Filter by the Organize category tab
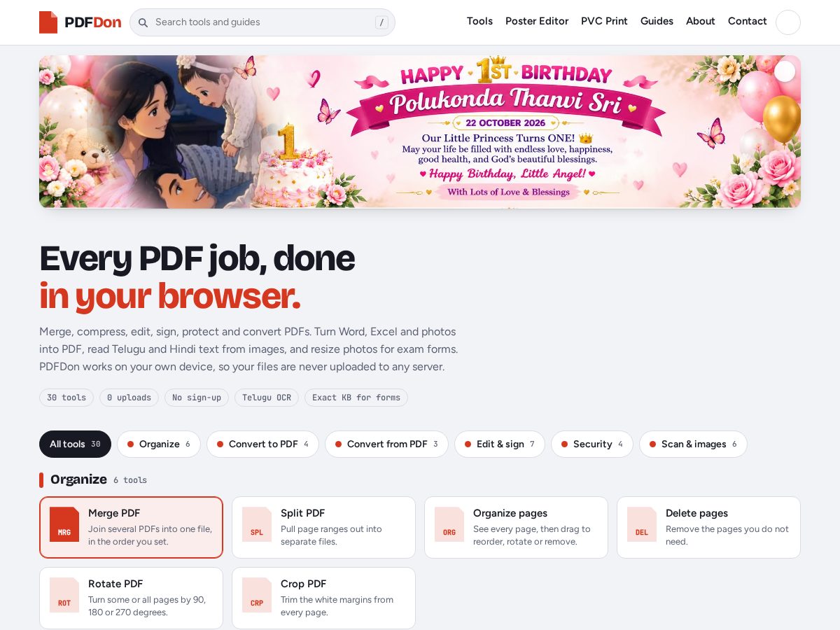840x630 pixels. tap(159, 444)
